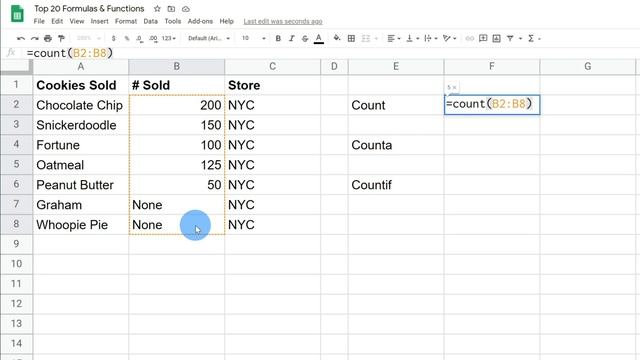Star the document title
This screenshot has width=640, height=360.
tap(157, 9)
